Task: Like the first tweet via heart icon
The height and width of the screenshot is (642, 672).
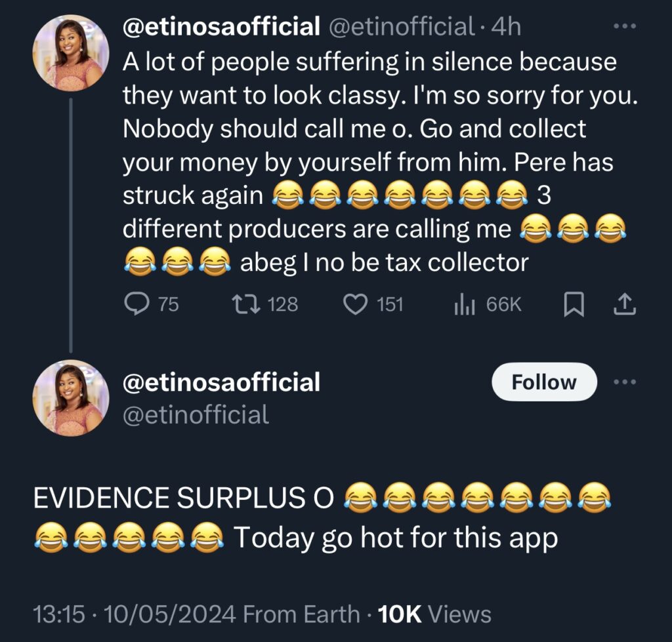Action: tap(356, 303)
